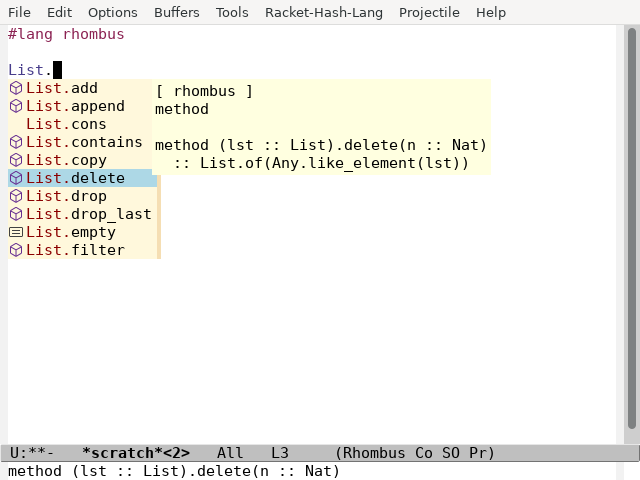
Task: Choose the List.drop completion
Action: click(x=82, y=196)
